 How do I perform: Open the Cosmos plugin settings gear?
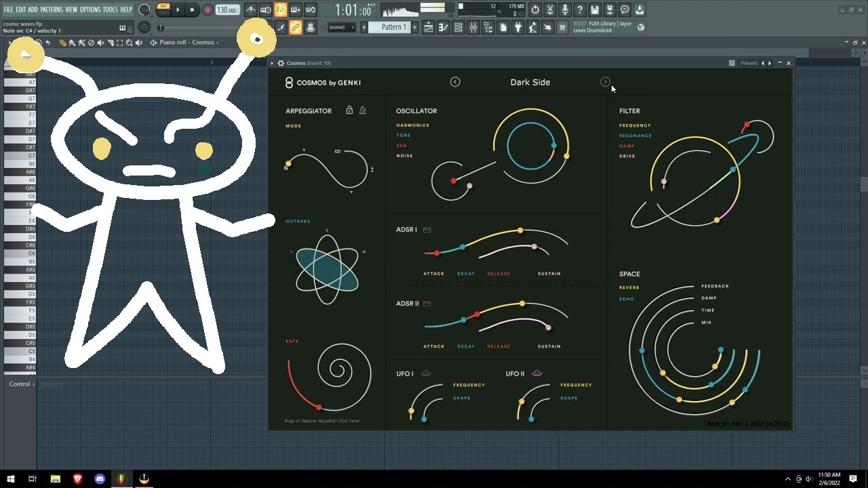[x=281, y=63]
